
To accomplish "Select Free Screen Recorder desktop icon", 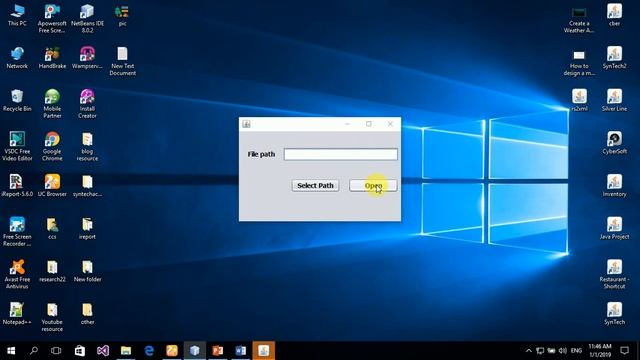I will point(17,232).
